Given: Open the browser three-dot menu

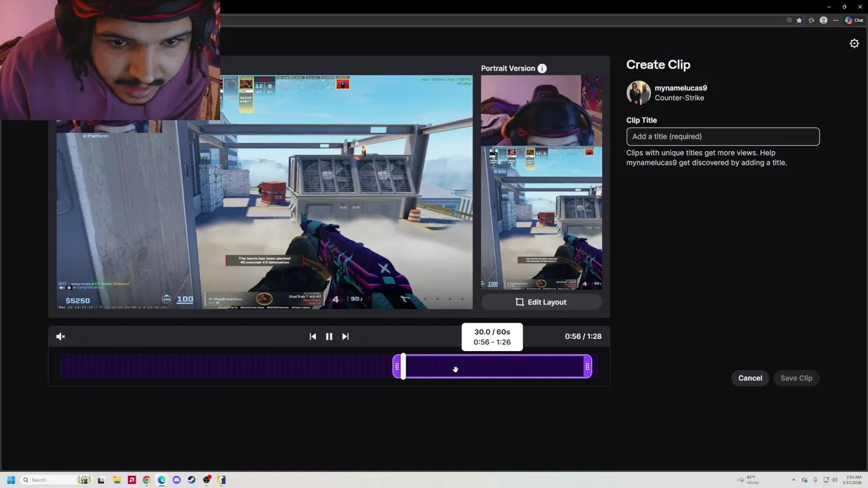Looking at the screenshot, I should (x=835, y=20).
